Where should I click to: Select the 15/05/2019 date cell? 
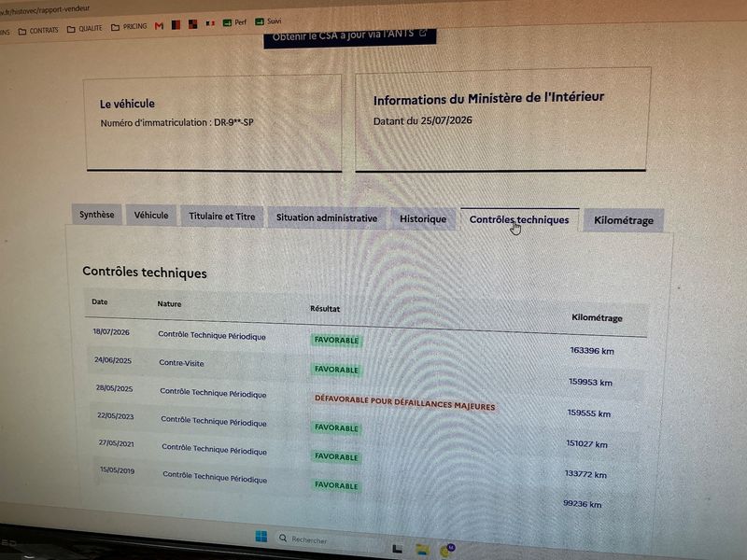coord(118,470)
